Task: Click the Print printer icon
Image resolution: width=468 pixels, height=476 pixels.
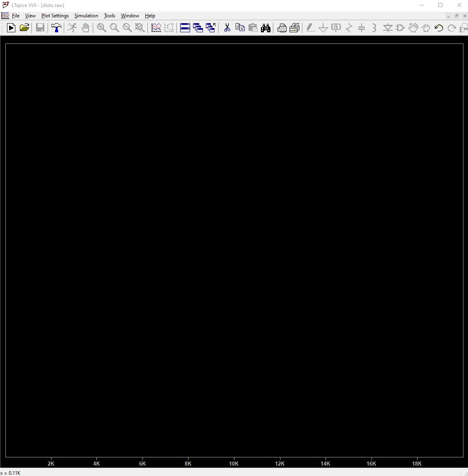Action: 294,28
